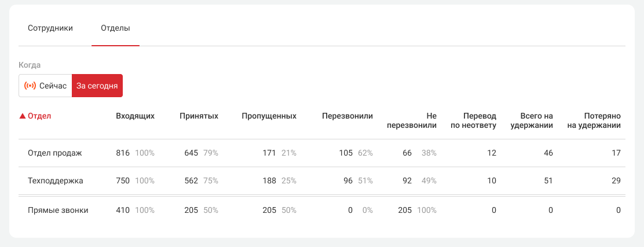Click the 816 incoming calls value
The image size is (644, 247).
(x=123, y=153)
